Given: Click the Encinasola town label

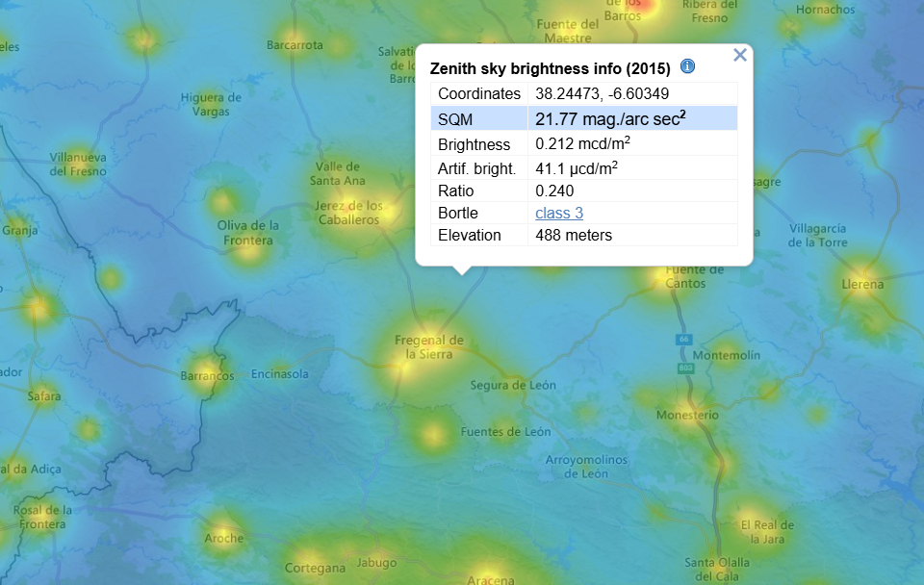Looking at the screenshot, I should pyautogui.click(x=280, y=374).
